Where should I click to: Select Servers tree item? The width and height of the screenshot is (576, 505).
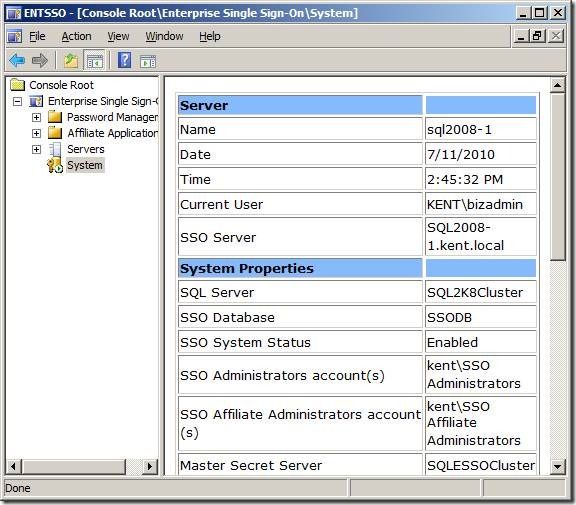tap(86, 149)
